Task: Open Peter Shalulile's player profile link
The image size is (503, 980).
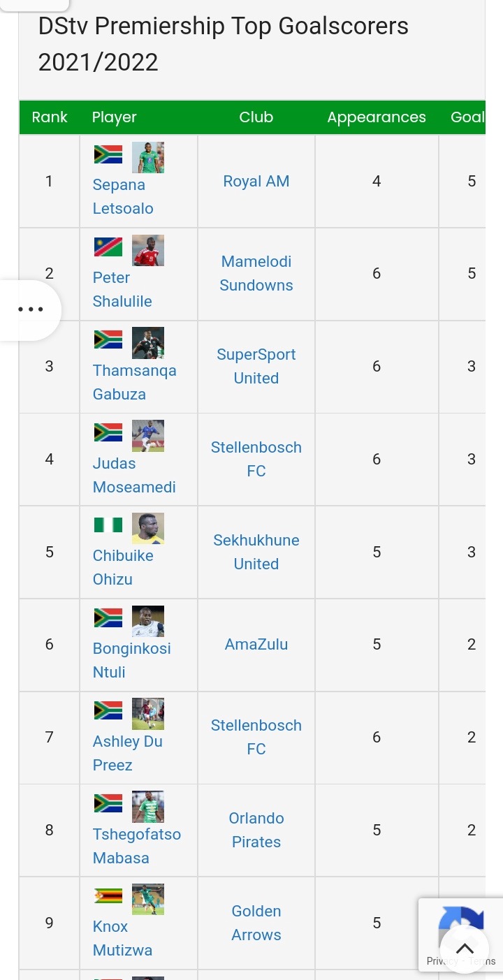Action: click(x=122, y=289)
